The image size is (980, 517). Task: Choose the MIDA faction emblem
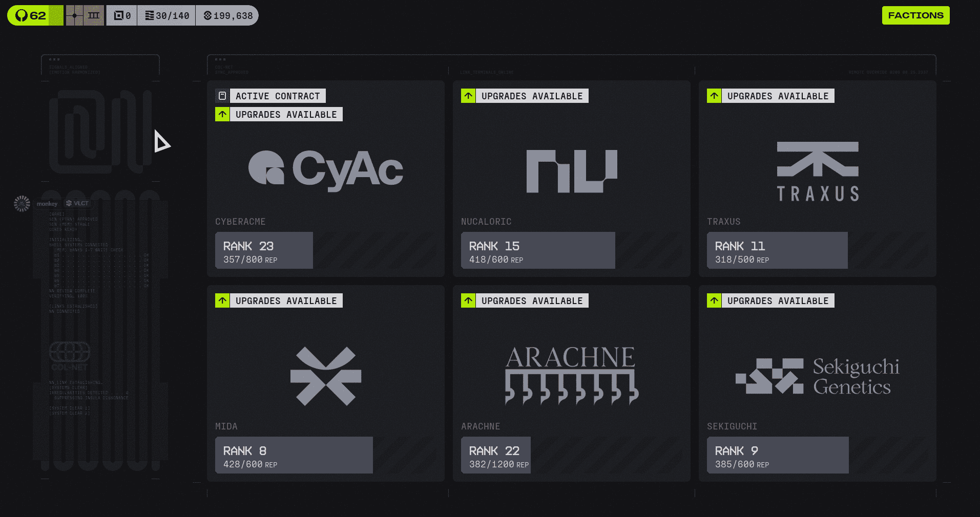(x=326, y=376)
